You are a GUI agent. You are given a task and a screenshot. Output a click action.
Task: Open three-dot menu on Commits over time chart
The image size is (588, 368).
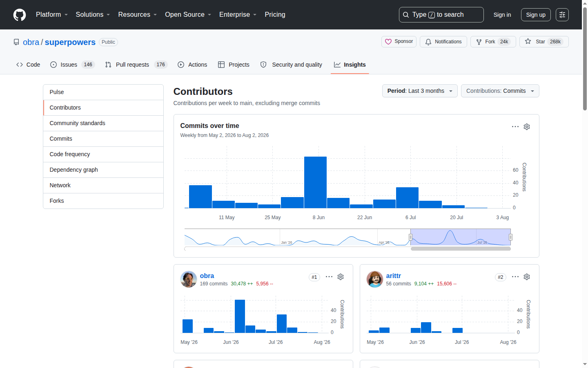(515, 127)
